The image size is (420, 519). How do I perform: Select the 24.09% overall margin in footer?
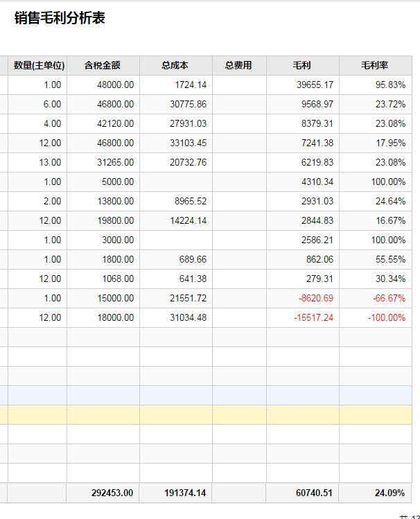(x=376, y=493)
